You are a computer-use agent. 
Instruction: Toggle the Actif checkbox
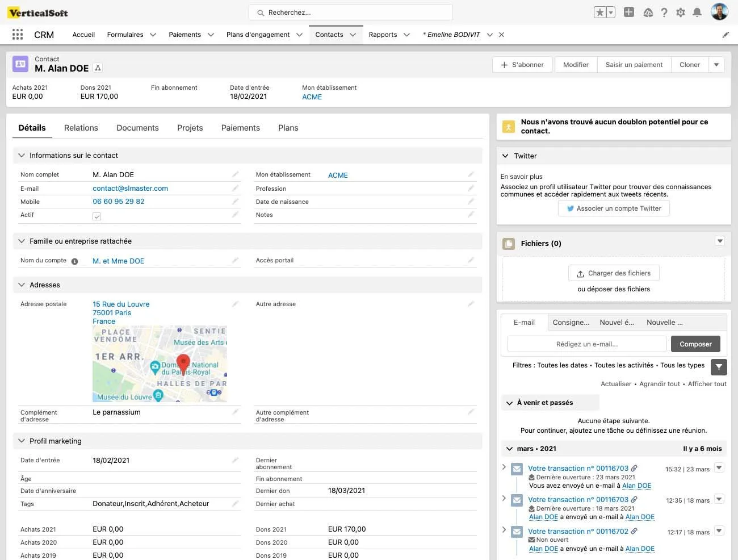pos(97,216)
